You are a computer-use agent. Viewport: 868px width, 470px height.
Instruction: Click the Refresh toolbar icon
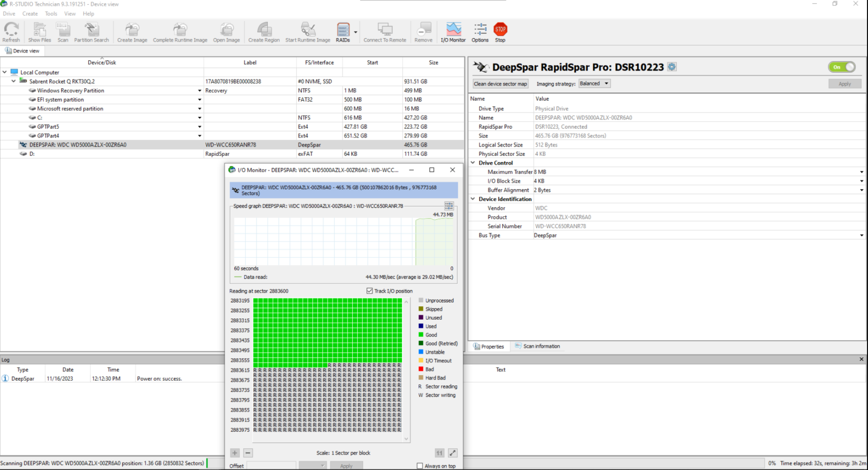(11, 32)
